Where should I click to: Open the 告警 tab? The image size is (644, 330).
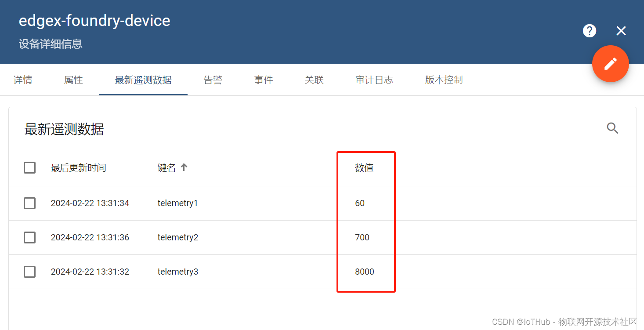(x=213, y=80)
